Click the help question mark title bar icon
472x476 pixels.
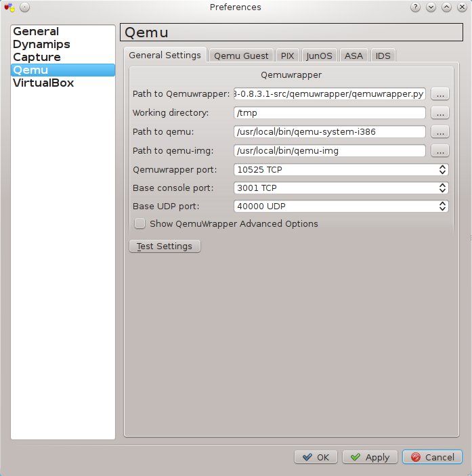click(416, 7)
